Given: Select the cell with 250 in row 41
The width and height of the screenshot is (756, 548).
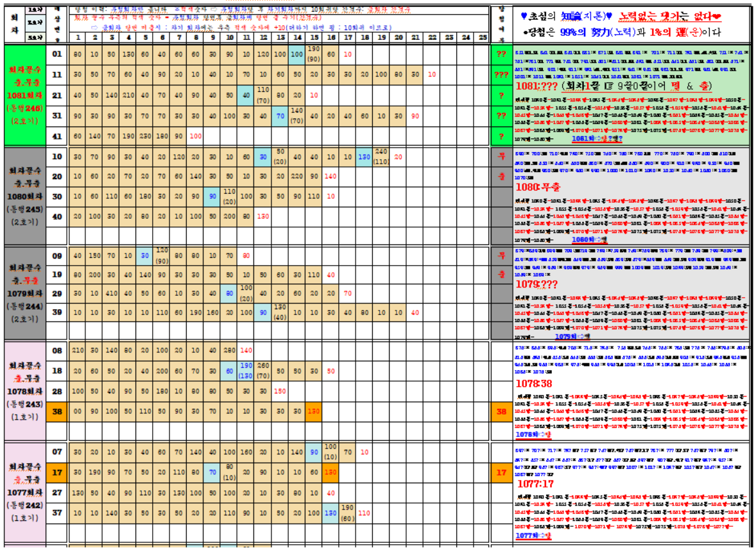Looking at the screenshot, I should coord(145,136).
